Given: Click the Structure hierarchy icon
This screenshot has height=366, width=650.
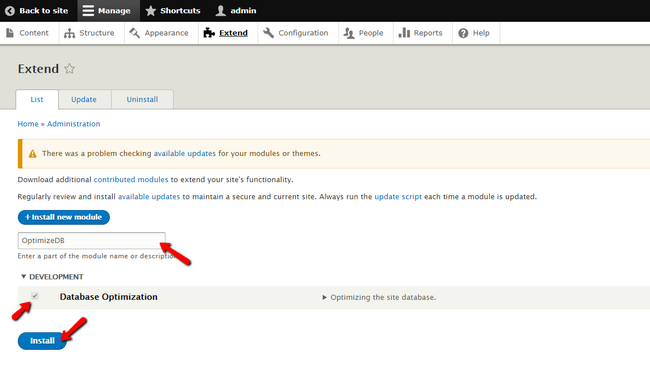Looking at the screenshot, I should pos(69,33).
